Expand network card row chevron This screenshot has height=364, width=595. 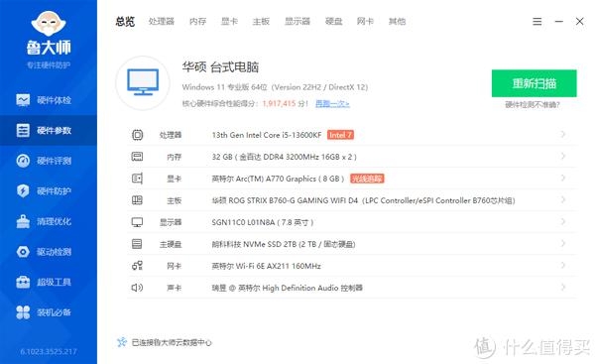[563, 265]
